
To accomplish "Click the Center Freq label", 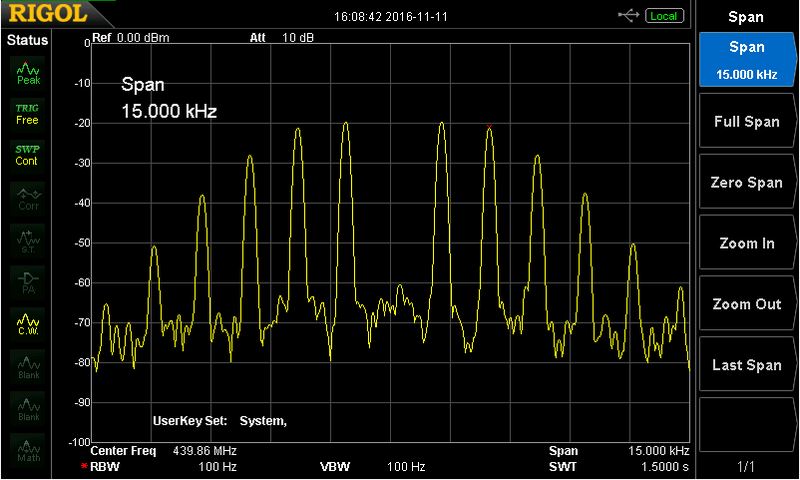I will (x=123, y=451).
